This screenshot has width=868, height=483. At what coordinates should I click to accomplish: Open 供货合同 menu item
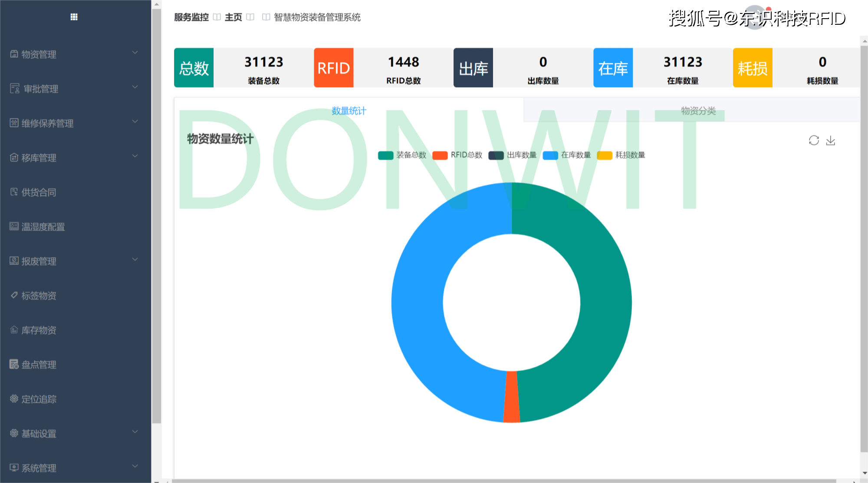tap(76, 192)
